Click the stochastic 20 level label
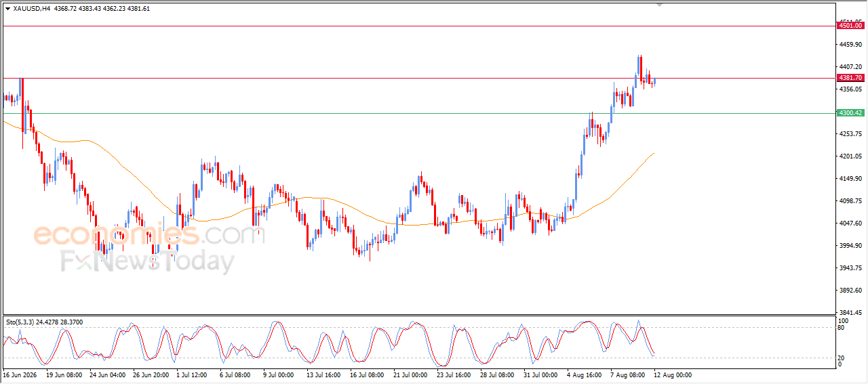 click(x=842, y=358)
